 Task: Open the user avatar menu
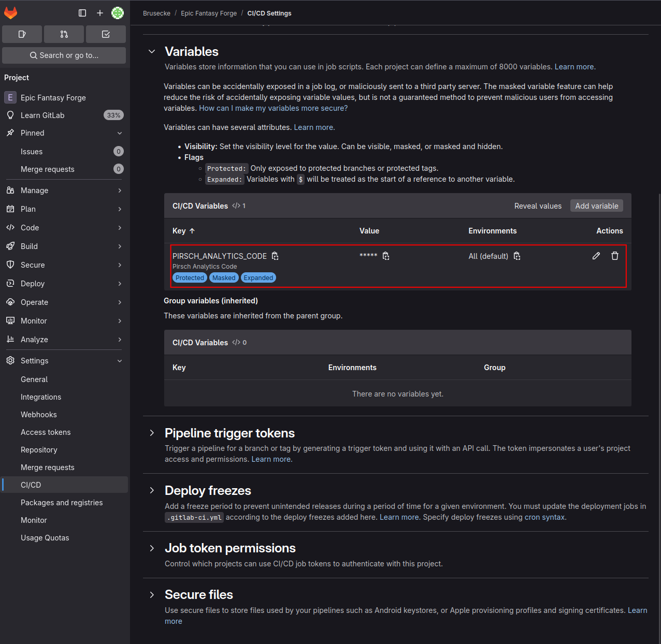pyautogui.click(x=118, y=13)
